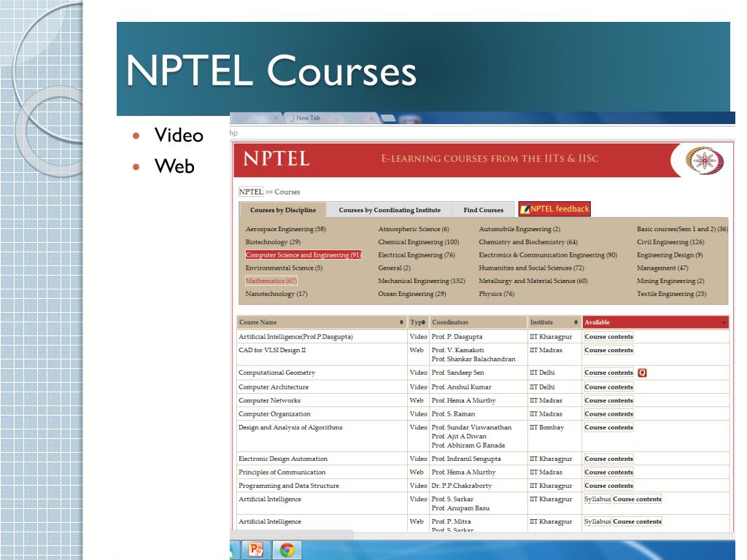Open Chemistry and Biochemistry (64) discipline

(x=528, y=242)
